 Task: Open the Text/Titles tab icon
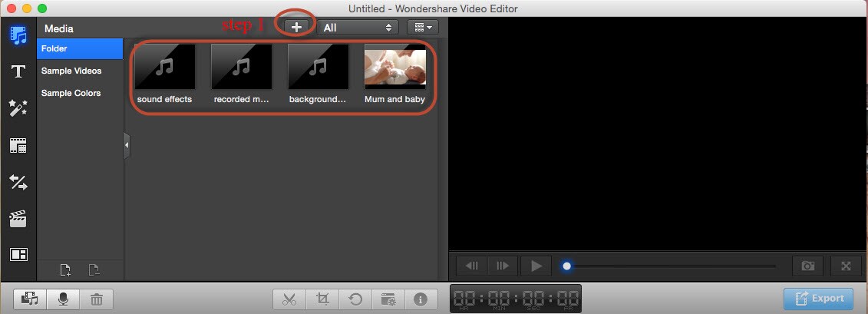18,71
